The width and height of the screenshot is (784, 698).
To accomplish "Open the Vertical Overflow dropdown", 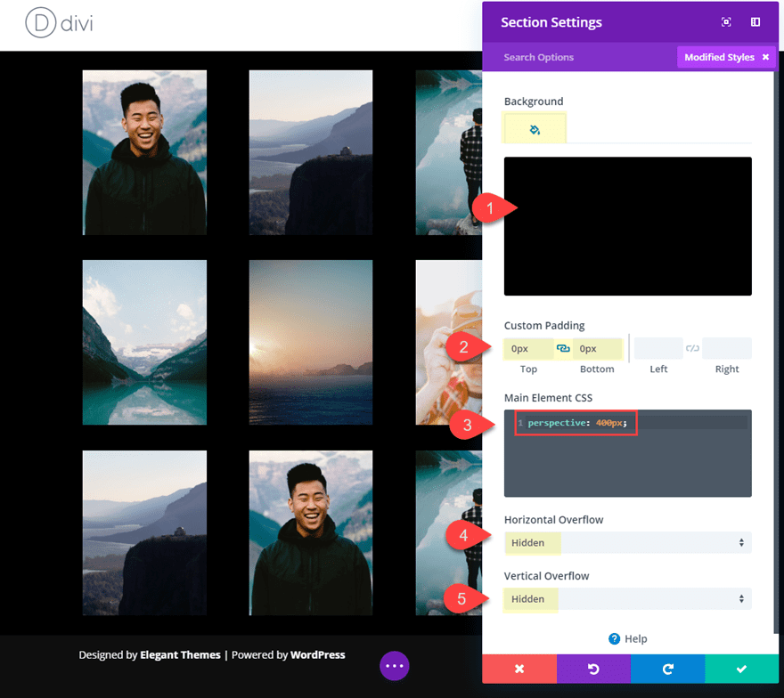I will pyautogui.click(x=627, y=598).
